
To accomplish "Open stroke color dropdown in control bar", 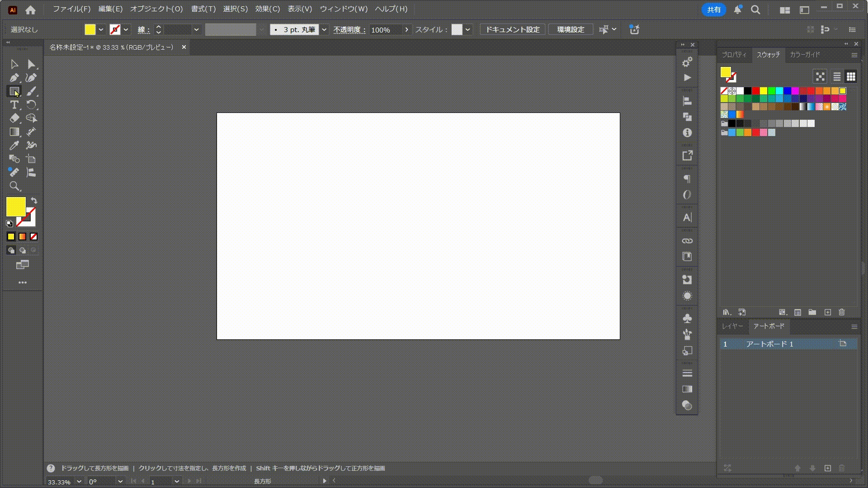I will (126, 29).
